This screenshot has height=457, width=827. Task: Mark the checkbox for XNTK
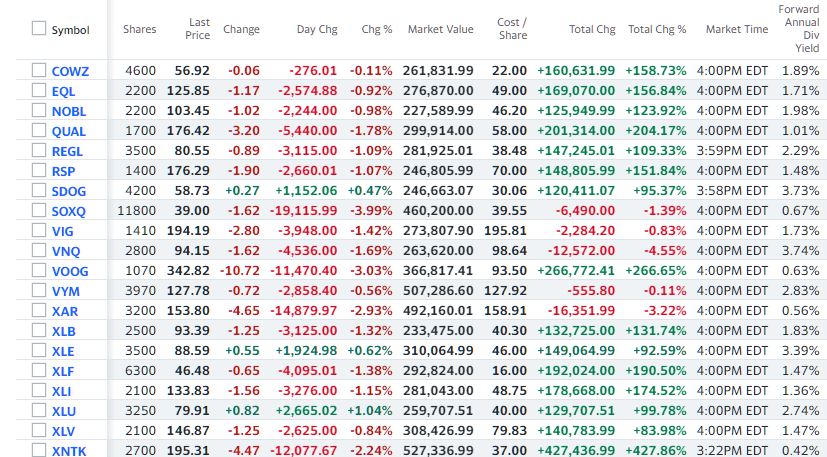tap(38, 451)
